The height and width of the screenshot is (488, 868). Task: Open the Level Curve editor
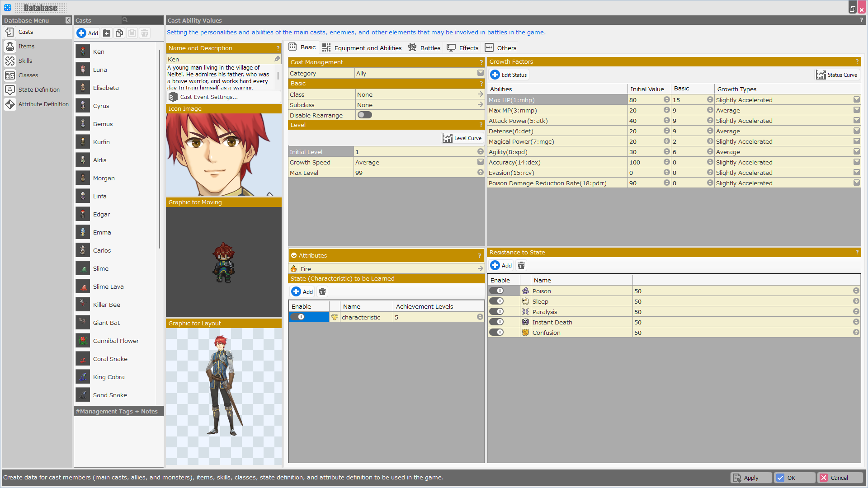[462, 138]
